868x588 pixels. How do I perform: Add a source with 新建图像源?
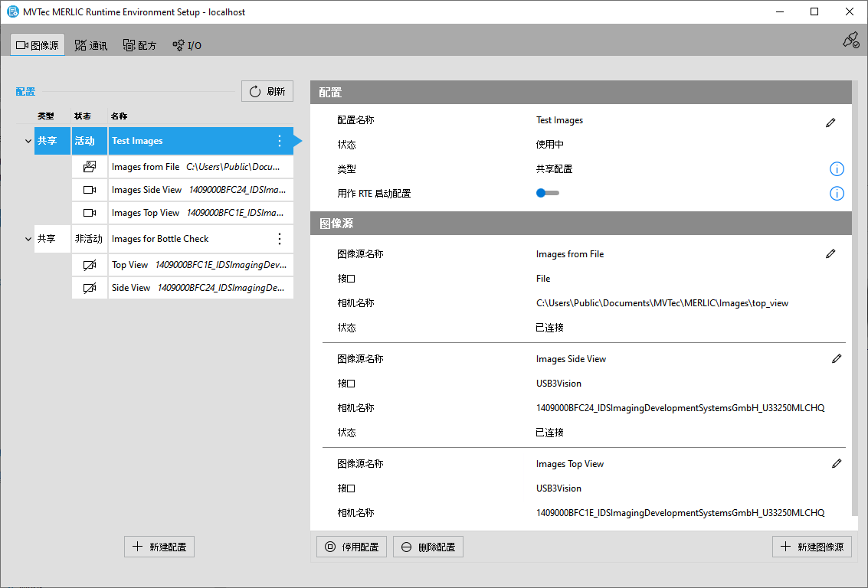(812, 547)
